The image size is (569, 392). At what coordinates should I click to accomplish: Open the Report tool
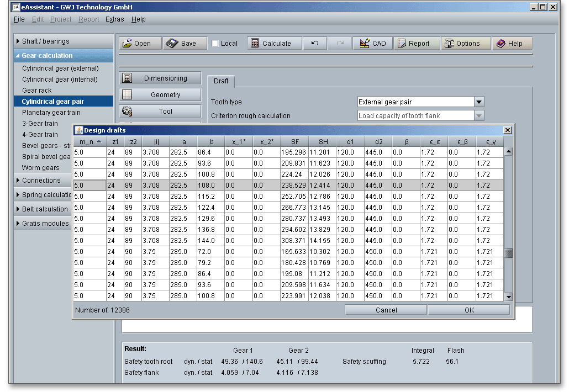(417, 44)
